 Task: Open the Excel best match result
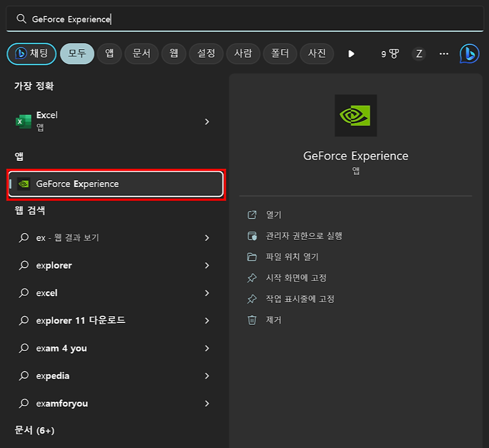115,121
